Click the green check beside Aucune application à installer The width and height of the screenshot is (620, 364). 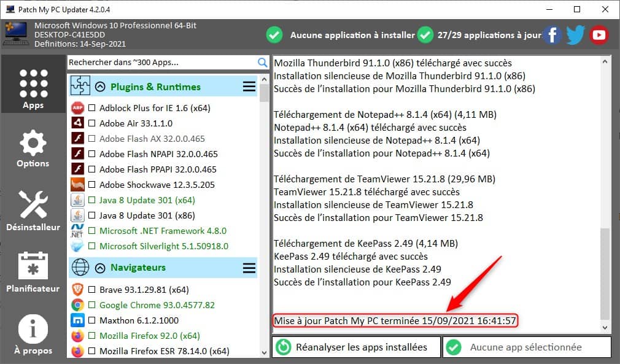click(274, 35)
